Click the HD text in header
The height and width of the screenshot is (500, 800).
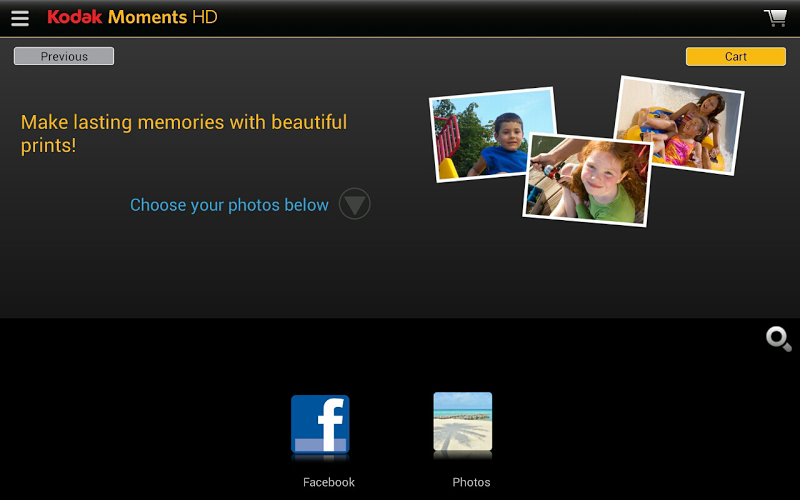pyautogui.click(x=205, y=17)
